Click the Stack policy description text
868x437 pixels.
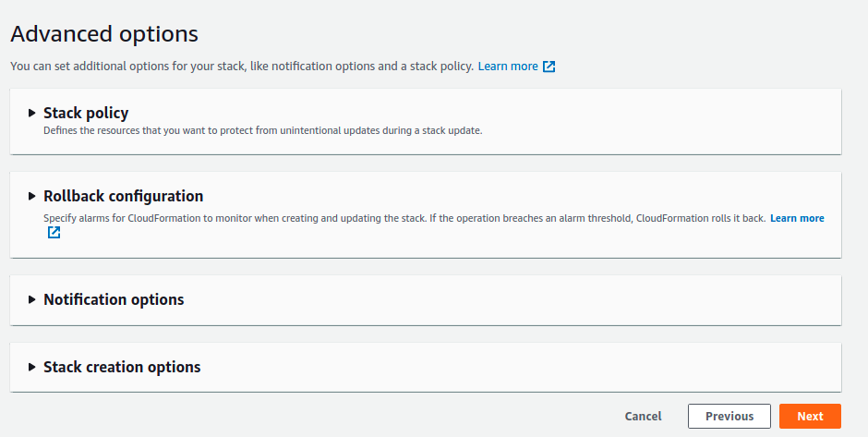(263, 131)
